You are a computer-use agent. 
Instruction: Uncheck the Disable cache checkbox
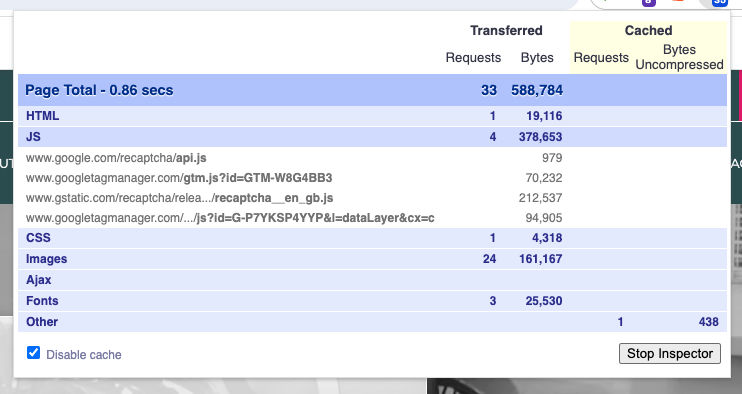coord(33,353)
